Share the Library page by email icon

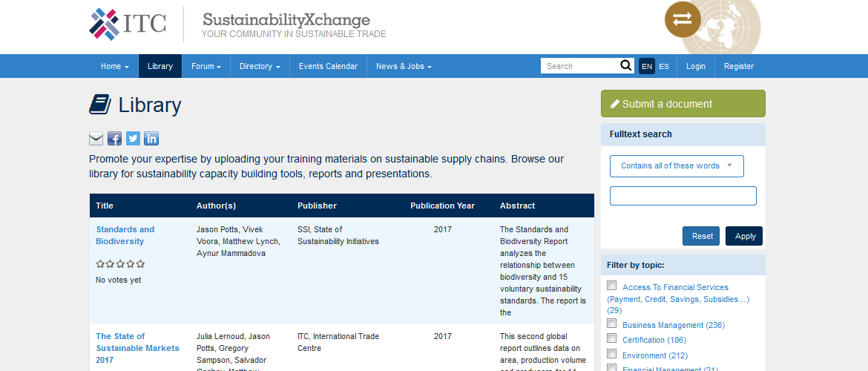click(x=96, y=139)
